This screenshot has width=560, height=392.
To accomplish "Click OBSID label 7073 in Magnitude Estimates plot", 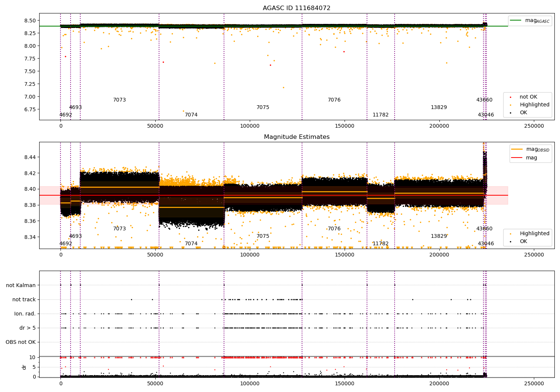I will click(x=119, y=229).
